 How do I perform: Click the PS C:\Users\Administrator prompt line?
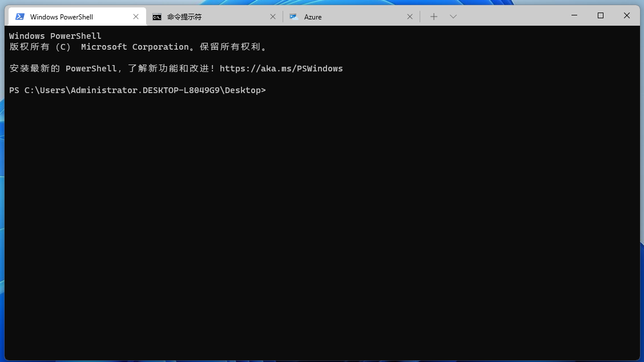click(138, 90)
